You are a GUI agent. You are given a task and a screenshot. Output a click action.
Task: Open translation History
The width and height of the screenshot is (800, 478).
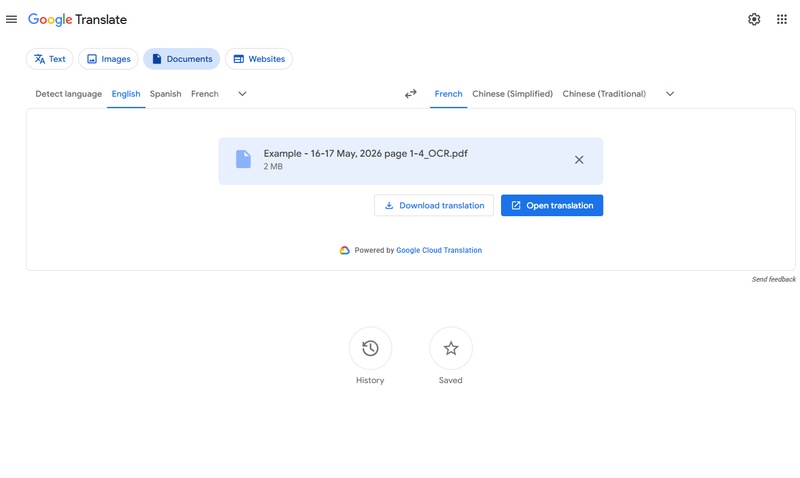click(370, 348)
